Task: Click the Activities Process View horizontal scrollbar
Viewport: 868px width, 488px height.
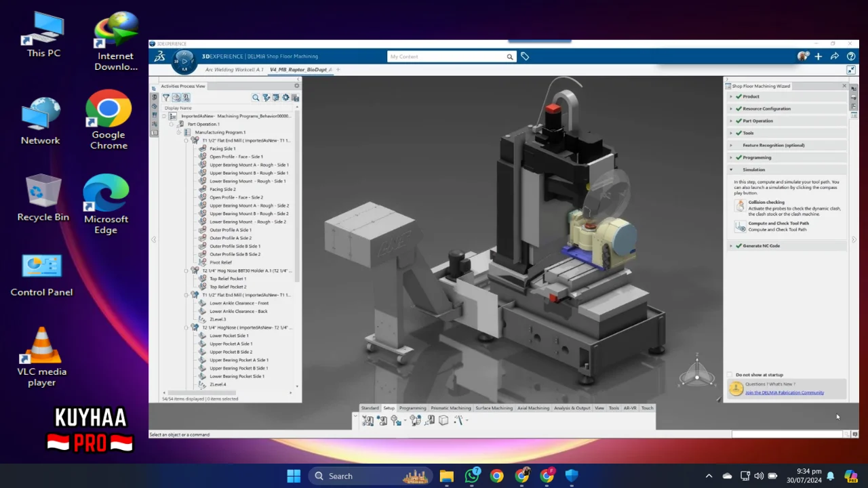Action: click(x=202, y=392)
